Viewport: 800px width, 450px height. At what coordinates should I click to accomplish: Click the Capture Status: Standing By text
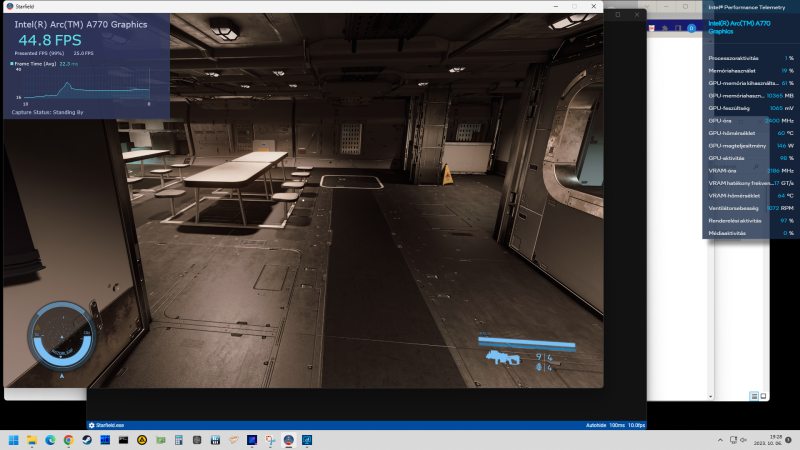coord(47,112)
